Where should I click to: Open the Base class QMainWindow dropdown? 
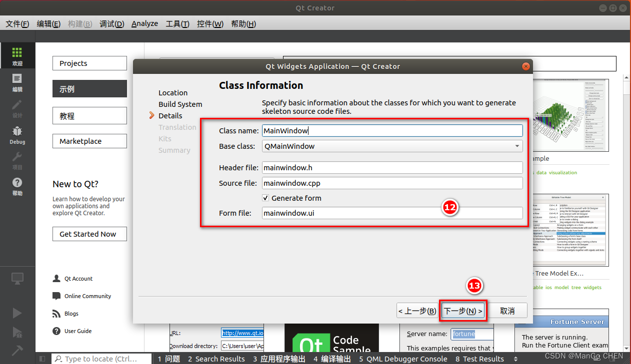392,146
